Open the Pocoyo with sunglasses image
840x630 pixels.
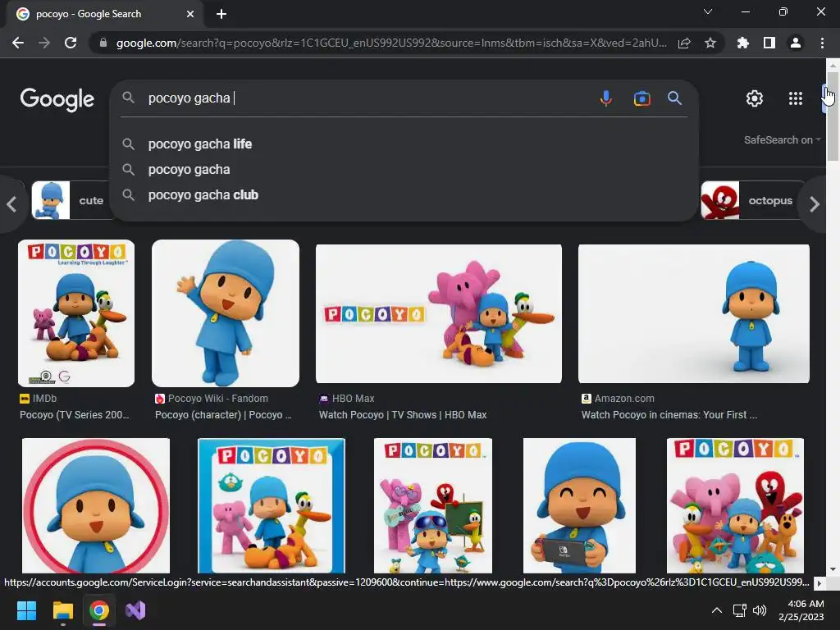tap(433, 505)
